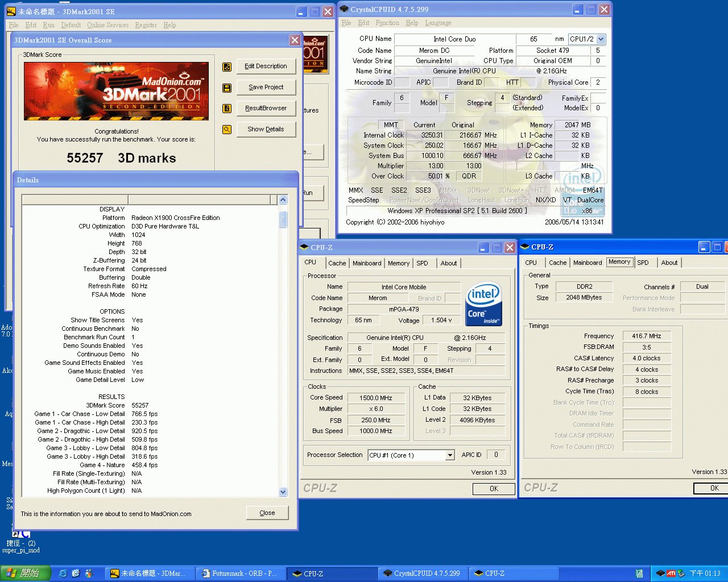Switch to Mainboard tab in left CPU-Z
Screen dimensions: 728x582
click(x=367, y=263)
